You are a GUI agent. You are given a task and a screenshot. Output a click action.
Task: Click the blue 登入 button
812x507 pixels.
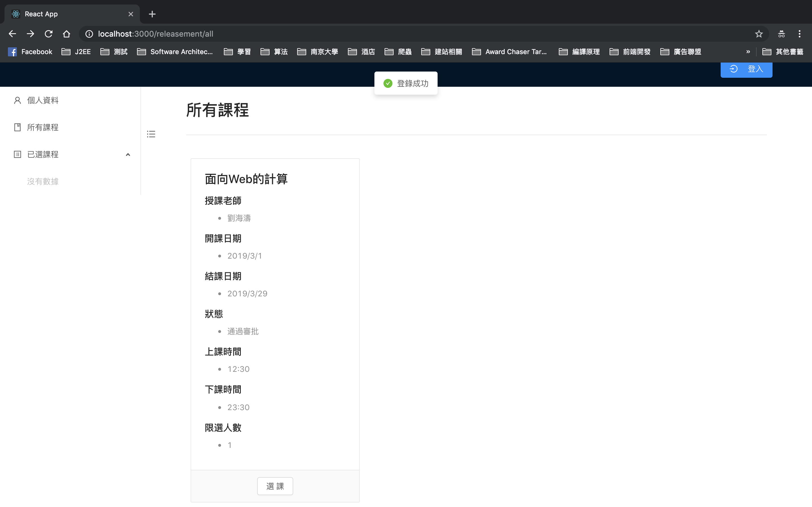click(x=746, y=69)
